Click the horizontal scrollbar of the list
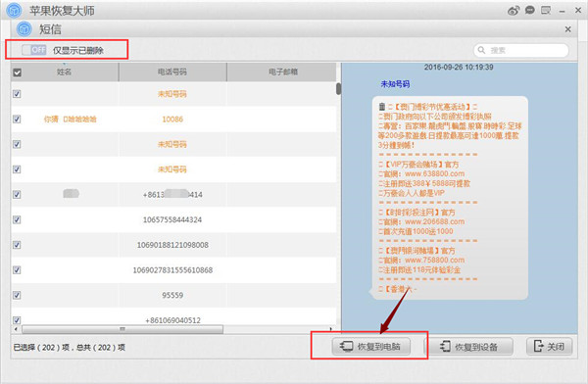Screen dimensions: 588x384 tap(122, 329)
